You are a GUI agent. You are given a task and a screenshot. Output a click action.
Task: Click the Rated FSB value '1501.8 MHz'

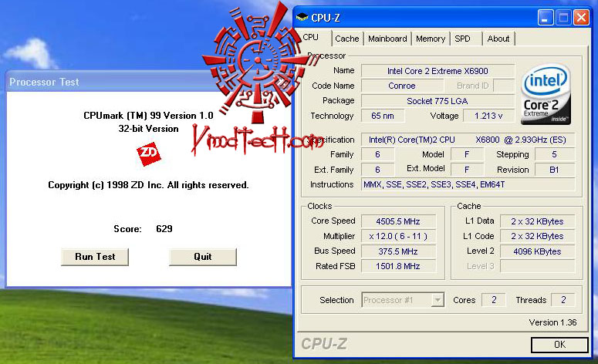coord(398,266)
